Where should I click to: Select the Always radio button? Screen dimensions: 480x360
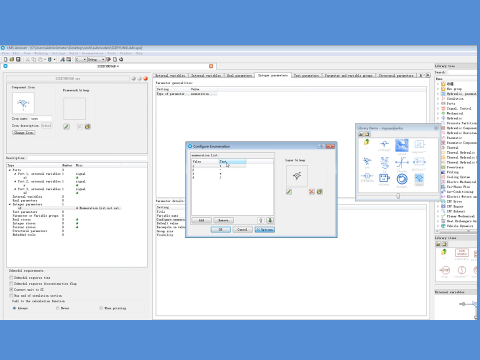[x=14, y=308]
